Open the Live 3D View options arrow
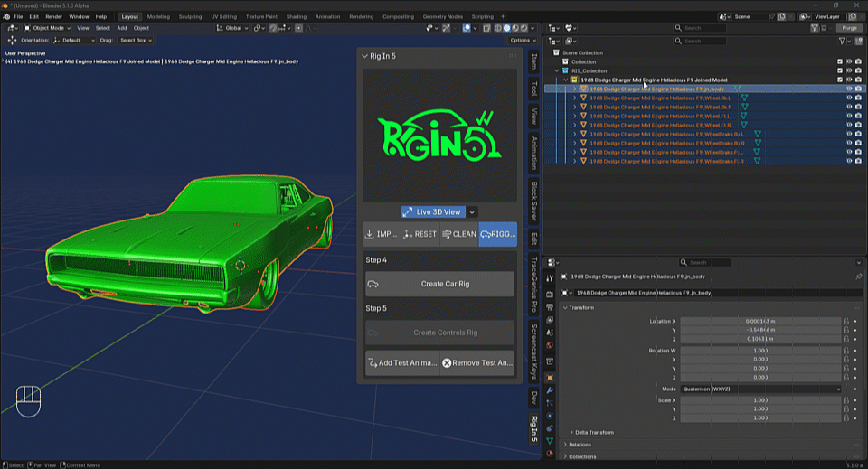Screen dimensions: 868x469 click(472, 211)
